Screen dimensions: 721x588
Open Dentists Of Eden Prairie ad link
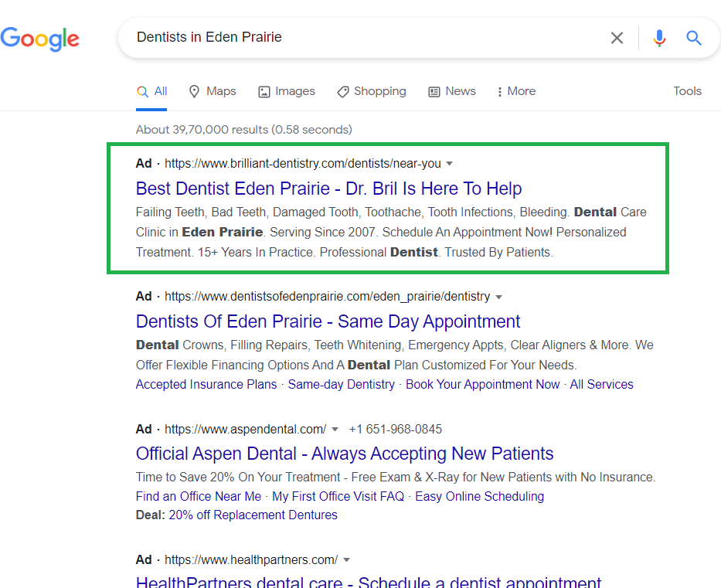click(328, 321)
